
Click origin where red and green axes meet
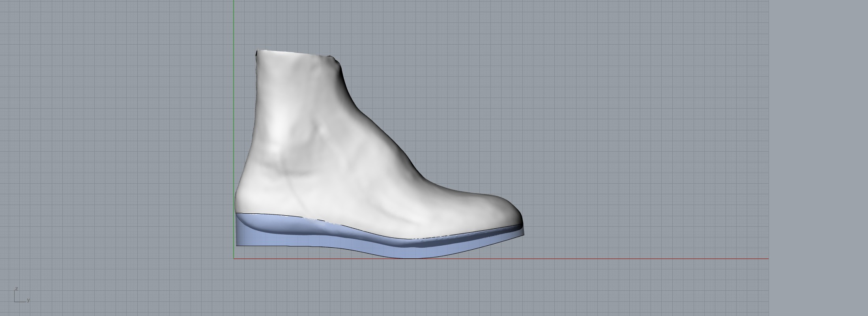click(234, 259)
